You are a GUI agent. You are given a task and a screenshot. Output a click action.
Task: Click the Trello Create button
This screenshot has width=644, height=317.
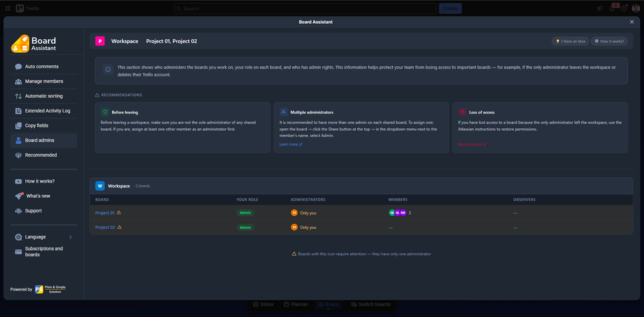[450, 8]
